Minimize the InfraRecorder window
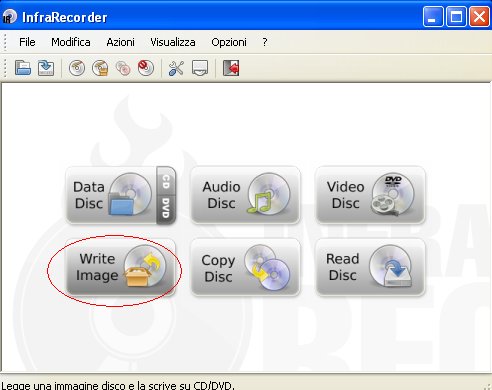Image resolution: width=492 pixels, height=390 pixels. (433, 16)
